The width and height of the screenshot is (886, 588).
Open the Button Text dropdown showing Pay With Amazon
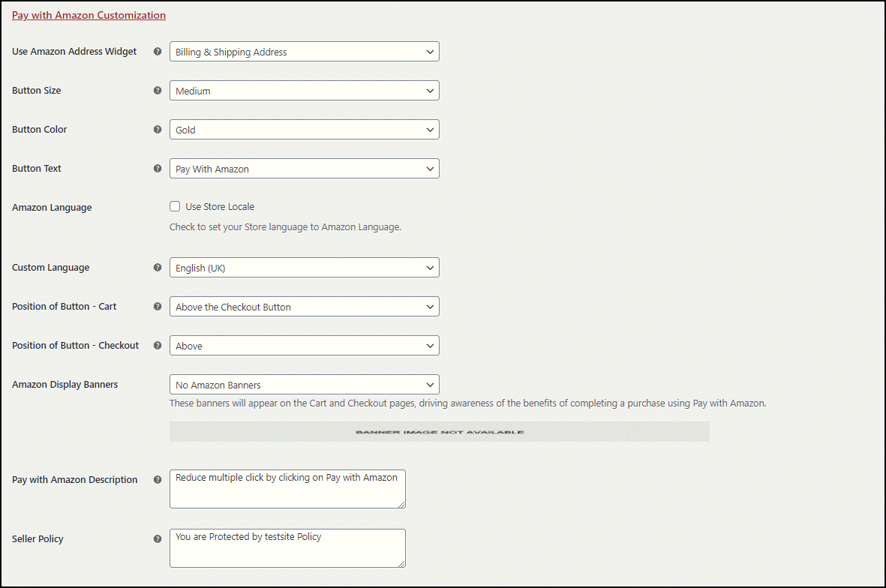pos(305,169)
